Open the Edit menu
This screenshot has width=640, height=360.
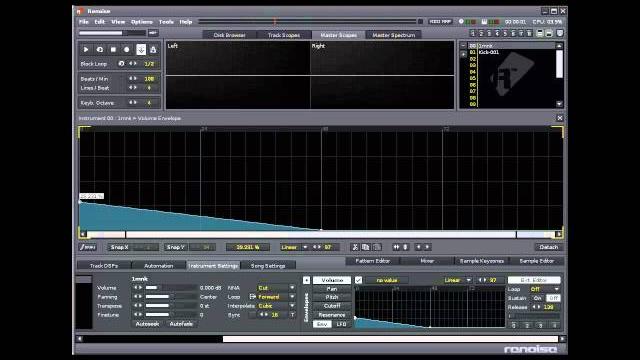pos(100,22)
